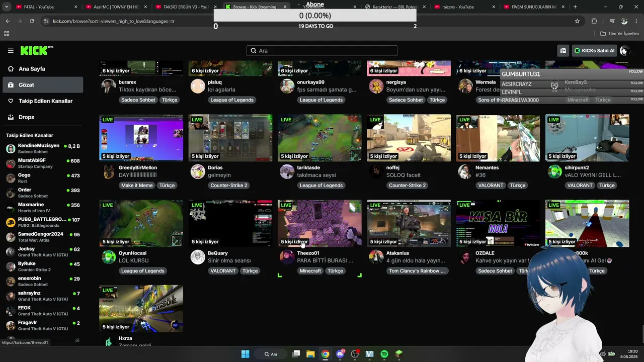Click the Windows taskbar search box

pyautogui.click(x=272, y=354)
